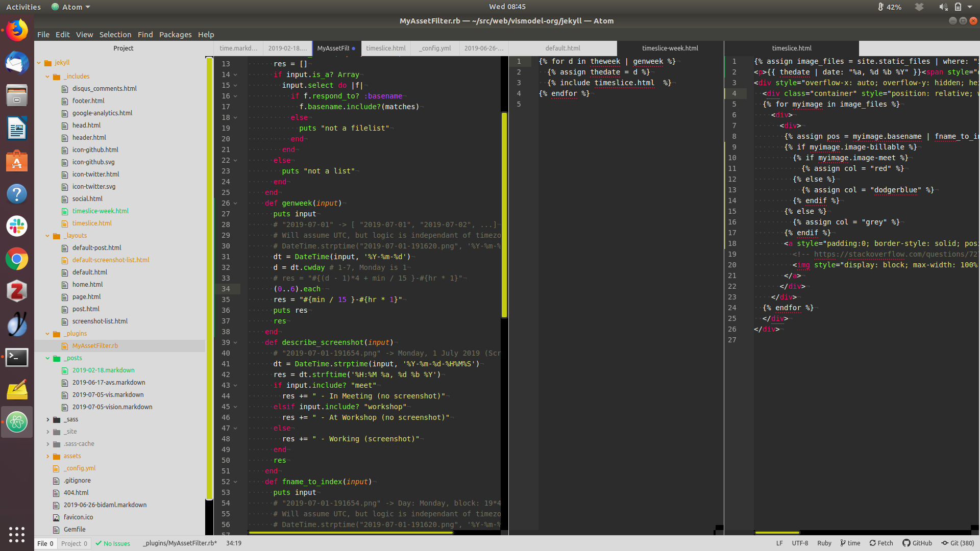Fold code at line 39 gutter arrow

[x=235, y=342]
